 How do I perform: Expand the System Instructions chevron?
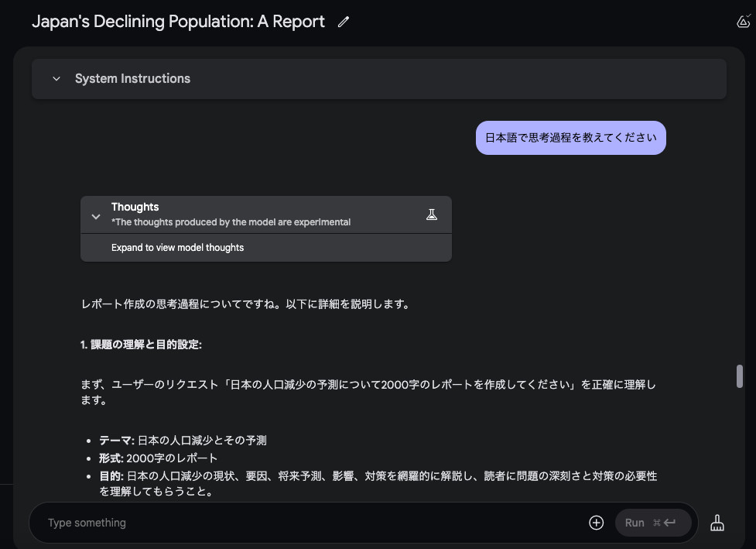tap(56, 79)
